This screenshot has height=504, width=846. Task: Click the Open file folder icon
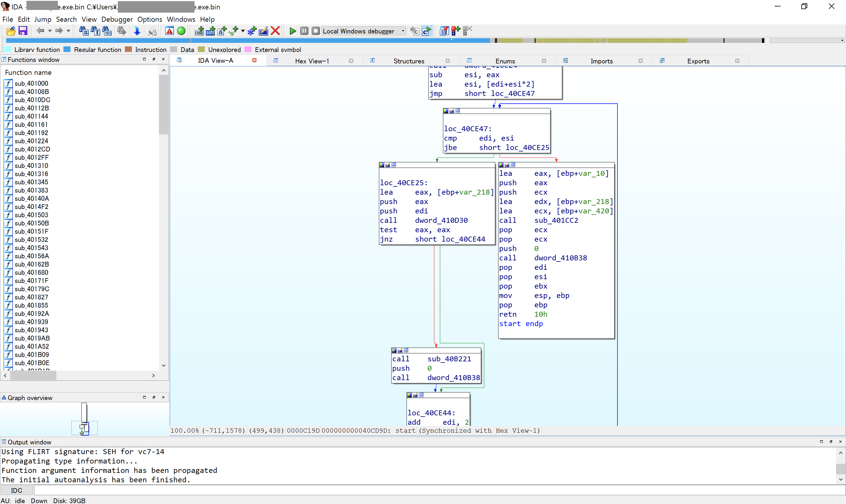(11, 31)
